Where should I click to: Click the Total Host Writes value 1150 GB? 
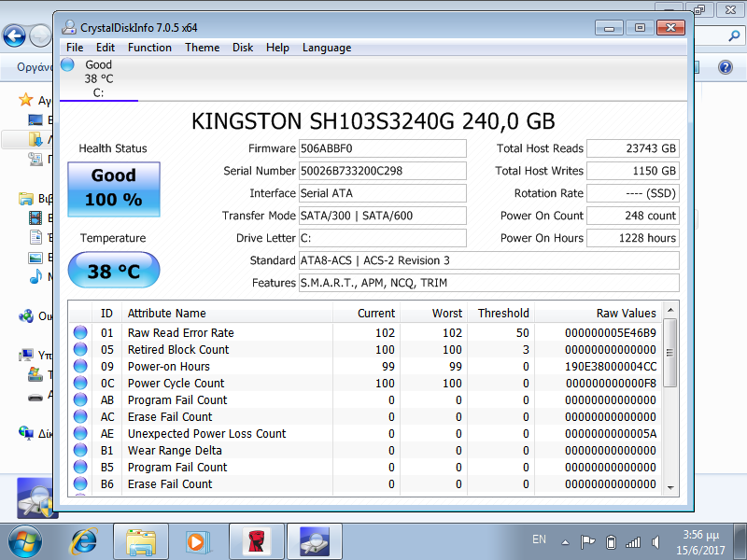[633, 171]
